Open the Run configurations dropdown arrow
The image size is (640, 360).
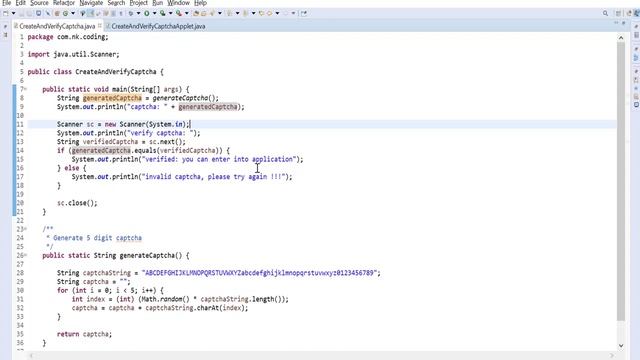point(154,13)
